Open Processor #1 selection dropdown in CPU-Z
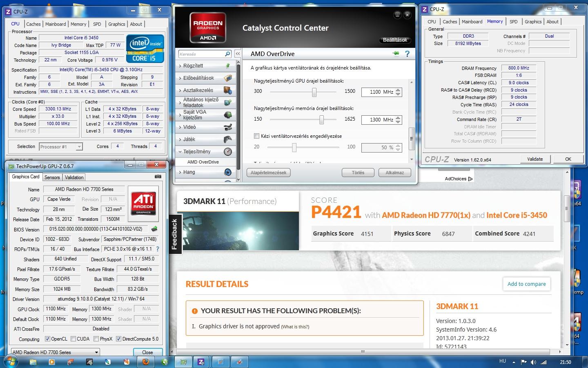This screenshot has height=368, width=588. 60,146
